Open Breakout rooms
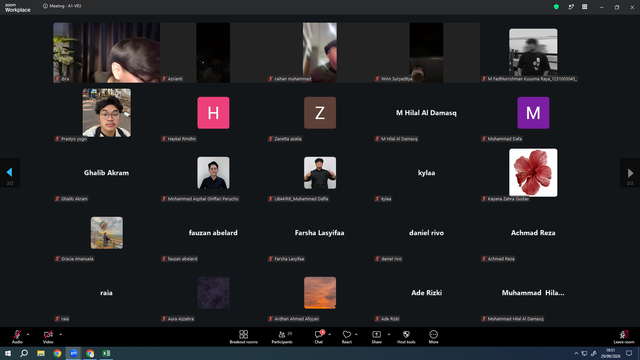The image size is (640, 360). coord(243,337)
